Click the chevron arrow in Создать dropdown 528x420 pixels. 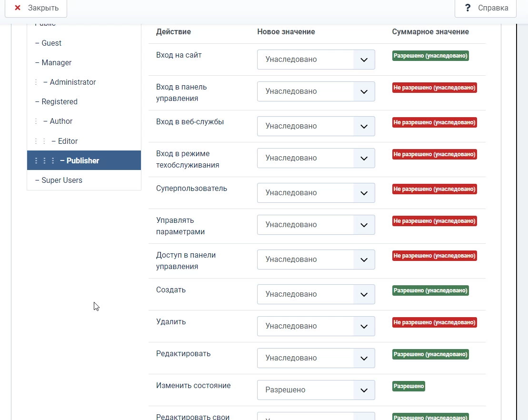click(x=364, y=294)
